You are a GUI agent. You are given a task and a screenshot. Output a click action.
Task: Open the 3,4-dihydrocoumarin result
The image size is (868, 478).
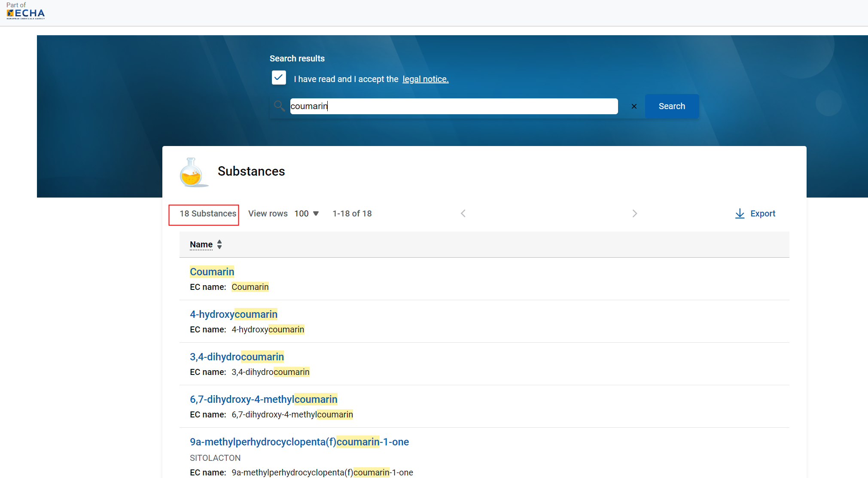(237, 357)
